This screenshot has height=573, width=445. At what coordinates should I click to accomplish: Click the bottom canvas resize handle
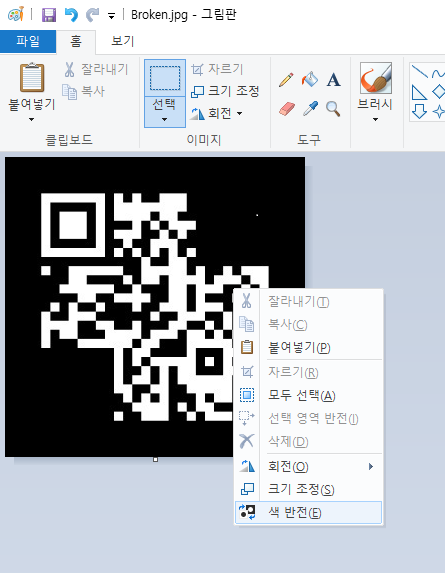pyautogui.click(x=155, y=459)
